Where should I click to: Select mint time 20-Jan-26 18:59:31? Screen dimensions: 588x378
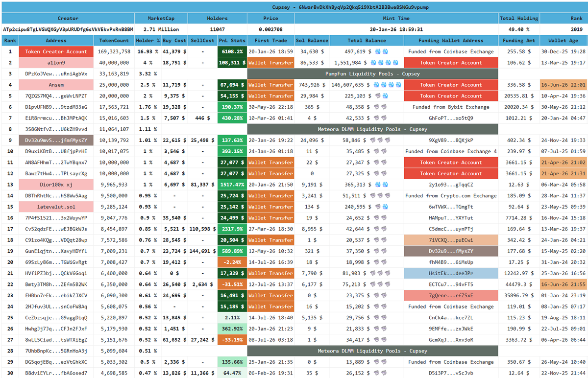(396, 29)
